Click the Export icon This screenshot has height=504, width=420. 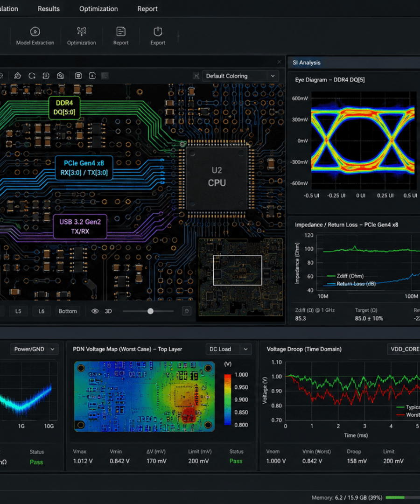point(158,32)
